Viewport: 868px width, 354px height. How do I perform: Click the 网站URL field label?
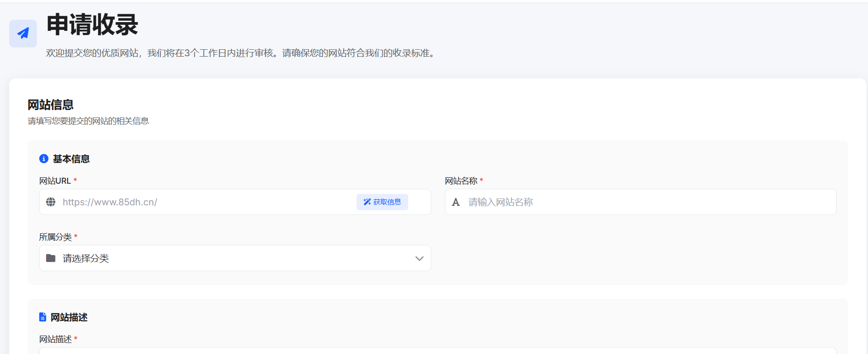(x=55, y=181)
